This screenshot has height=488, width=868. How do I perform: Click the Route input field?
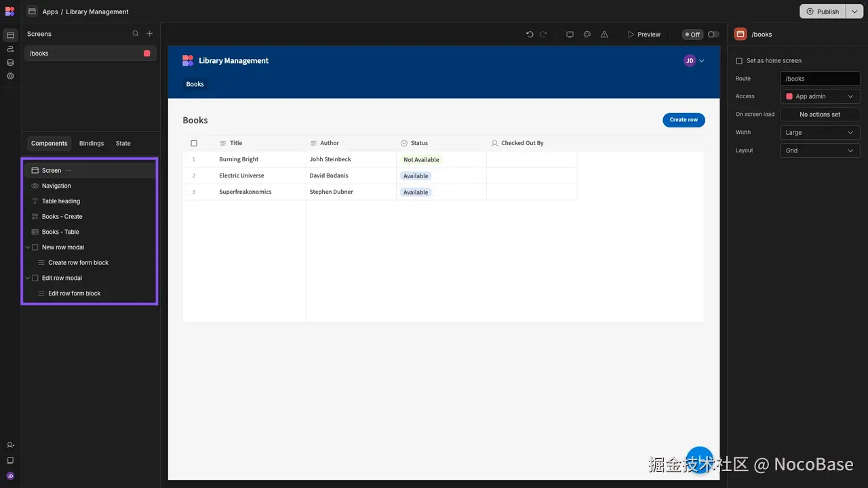[x=820, y=79]
